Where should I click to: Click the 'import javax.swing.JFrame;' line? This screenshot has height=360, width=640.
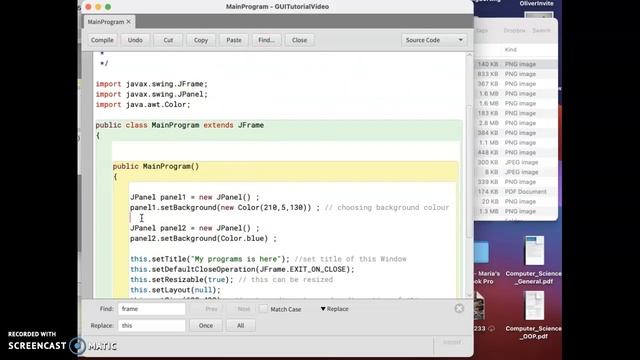coord(151,84)
